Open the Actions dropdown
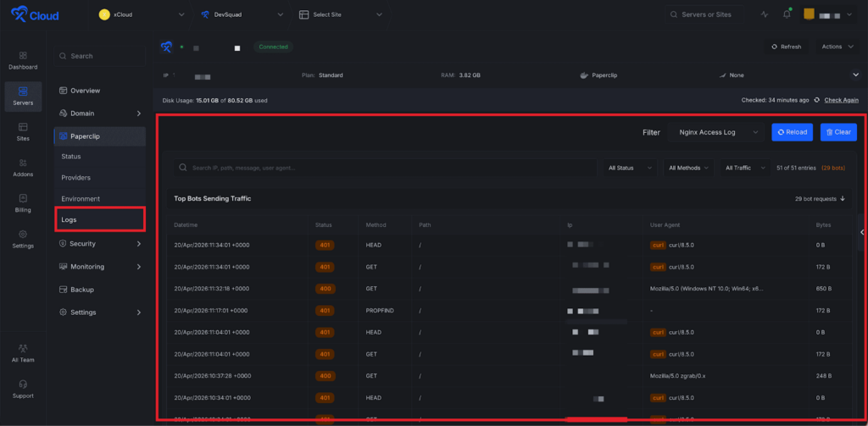868x426 pixels. click(x=837, y=47)
